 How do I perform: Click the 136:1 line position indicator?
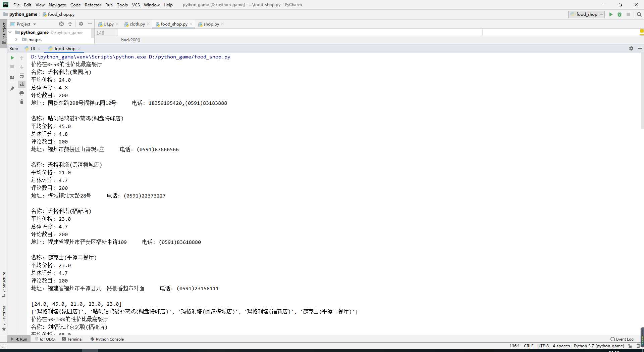(x=515, y=346)
